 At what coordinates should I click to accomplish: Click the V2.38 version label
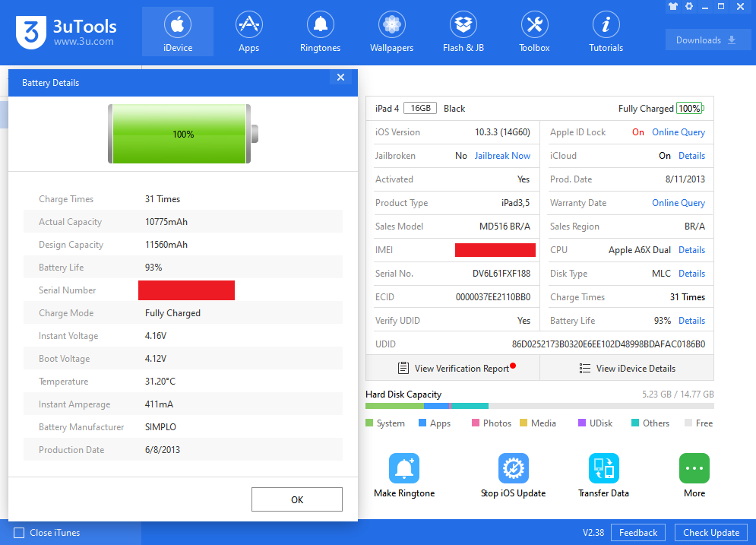click(x=593, y=533)
